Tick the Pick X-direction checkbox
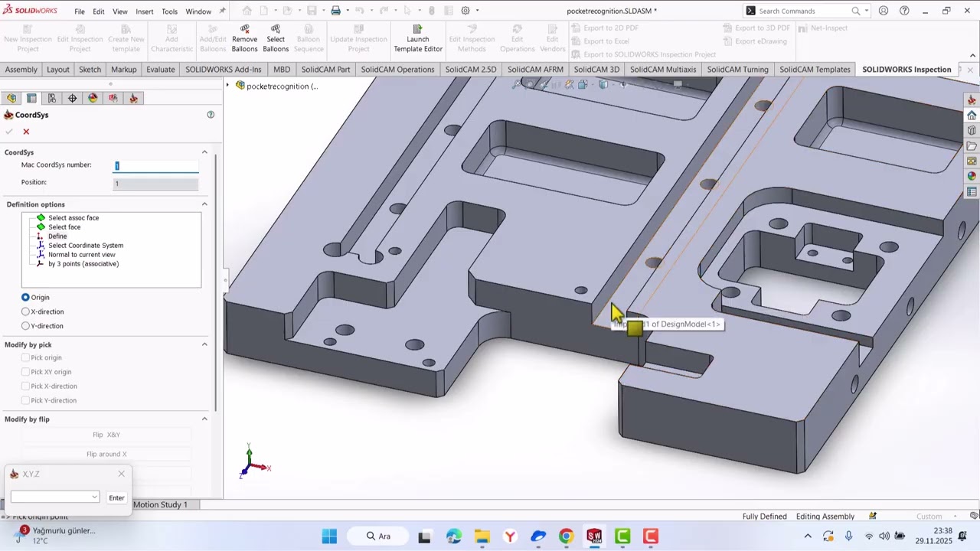Screen dimensions: 980x551 click(25, 386)
